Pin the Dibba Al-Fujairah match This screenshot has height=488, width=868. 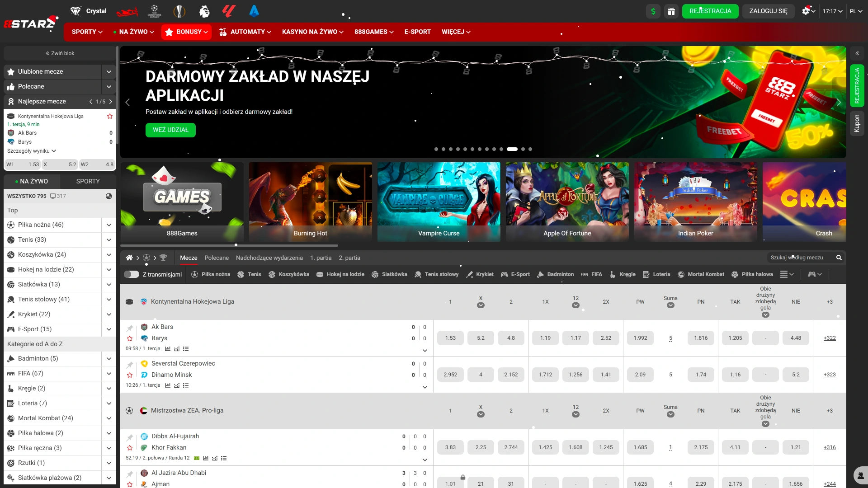130,437
